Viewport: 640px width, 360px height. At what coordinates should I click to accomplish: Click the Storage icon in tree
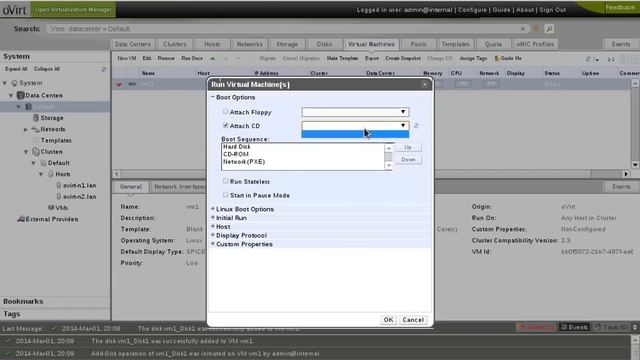[x=36, y=118]
